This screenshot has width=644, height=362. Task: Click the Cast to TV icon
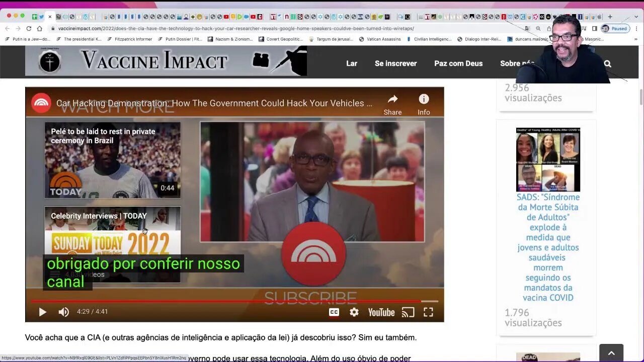tap(408, 312)
